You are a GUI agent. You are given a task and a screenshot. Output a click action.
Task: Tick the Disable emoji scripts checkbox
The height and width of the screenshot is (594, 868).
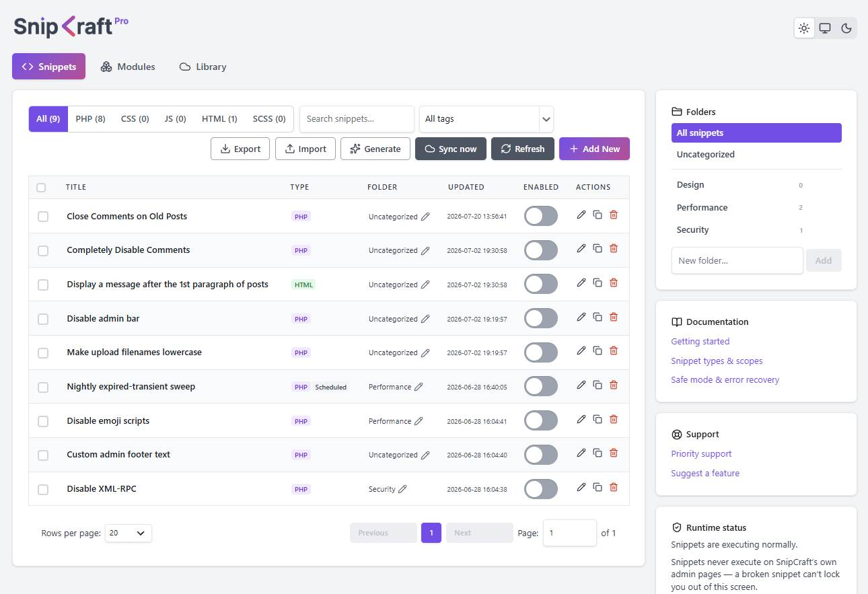tap(43, 421)
